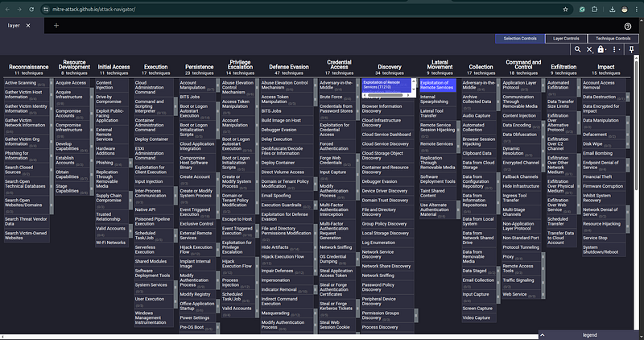The image size is (644, 340).
Task: Select highlighted Exploitation of Remote Services in Lateral Movement
Action: 437,85
